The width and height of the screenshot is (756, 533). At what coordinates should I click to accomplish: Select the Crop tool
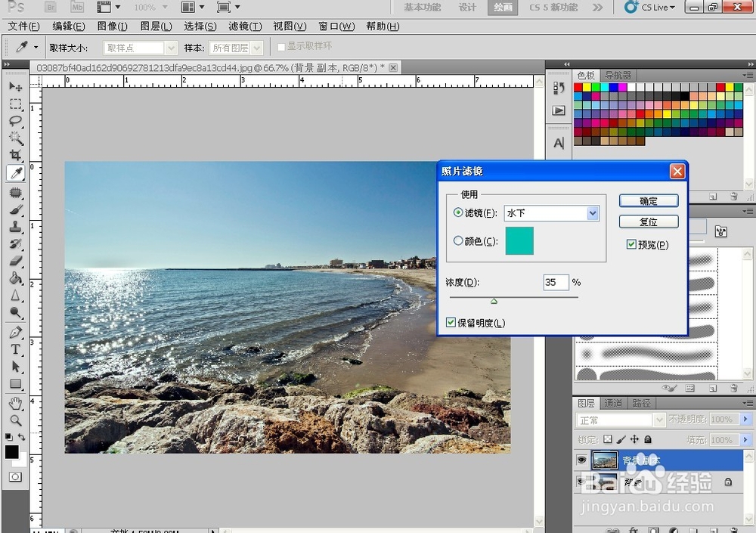point(15,155)
